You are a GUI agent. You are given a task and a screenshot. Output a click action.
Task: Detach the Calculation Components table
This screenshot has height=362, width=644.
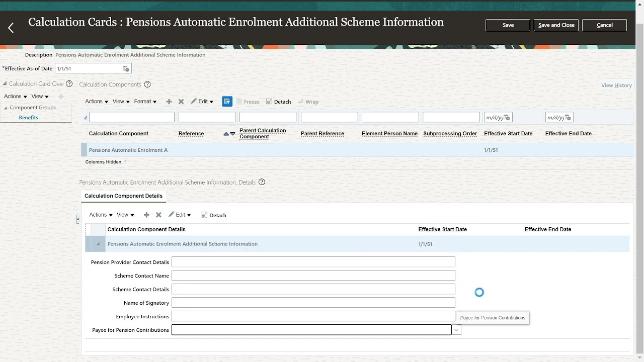278,102
